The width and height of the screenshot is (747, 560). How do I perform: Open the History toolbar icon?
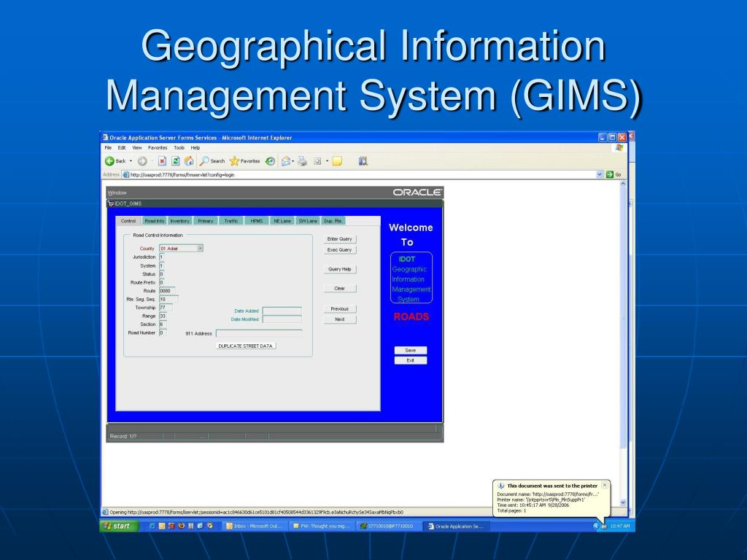pos(270,161)
